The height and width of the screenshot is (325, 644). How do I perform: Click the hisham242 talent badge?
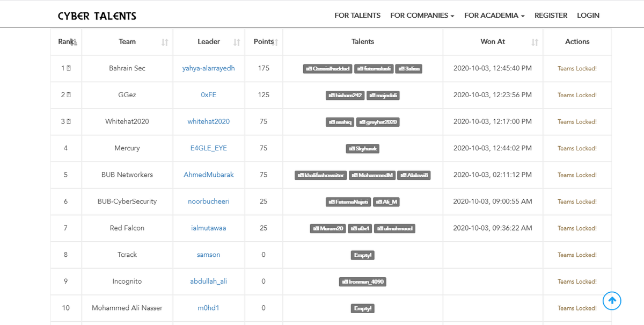coord(345,96)
